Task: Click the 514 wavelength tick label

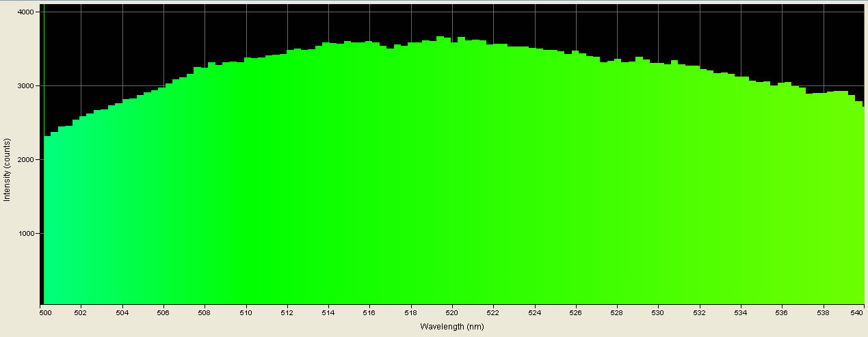Action: point(328,314)
